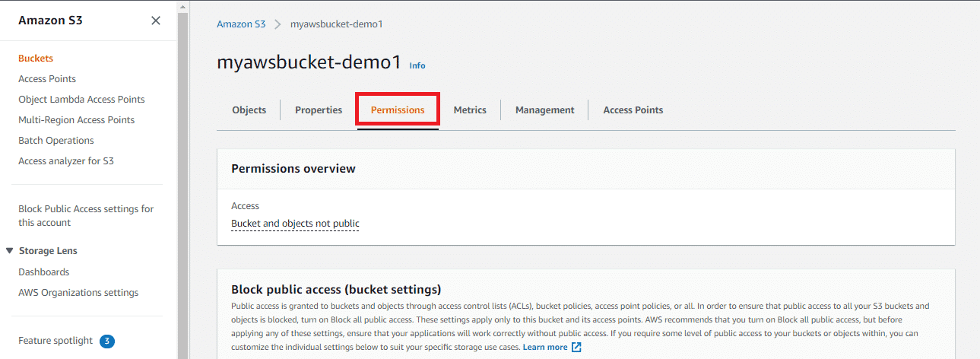Screen dimensions: 980x359
Task: Go to Batch Operations
Action: [56, 141]
